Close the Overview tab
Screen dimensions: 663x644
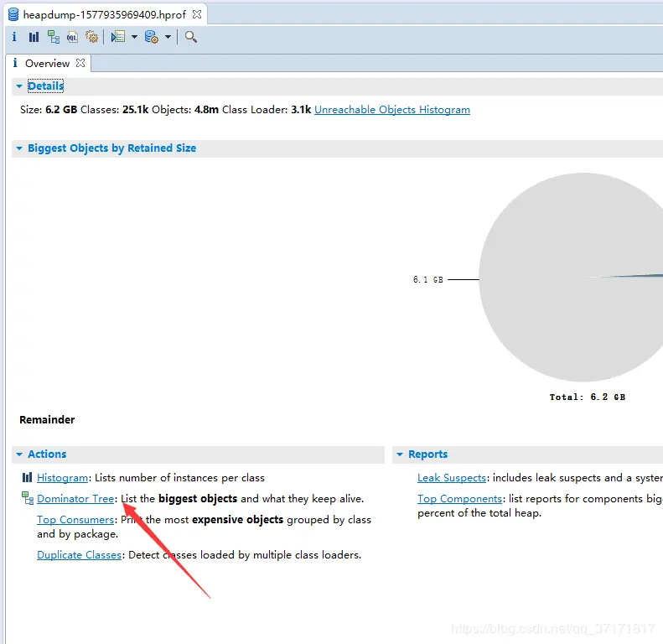click(80, 63)
